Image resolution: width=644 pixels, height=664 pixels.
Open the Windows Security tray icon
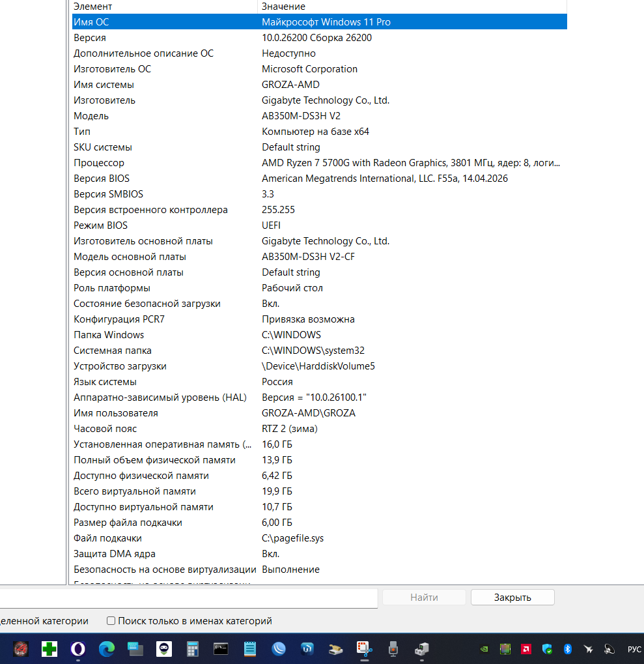click(547, 649)
